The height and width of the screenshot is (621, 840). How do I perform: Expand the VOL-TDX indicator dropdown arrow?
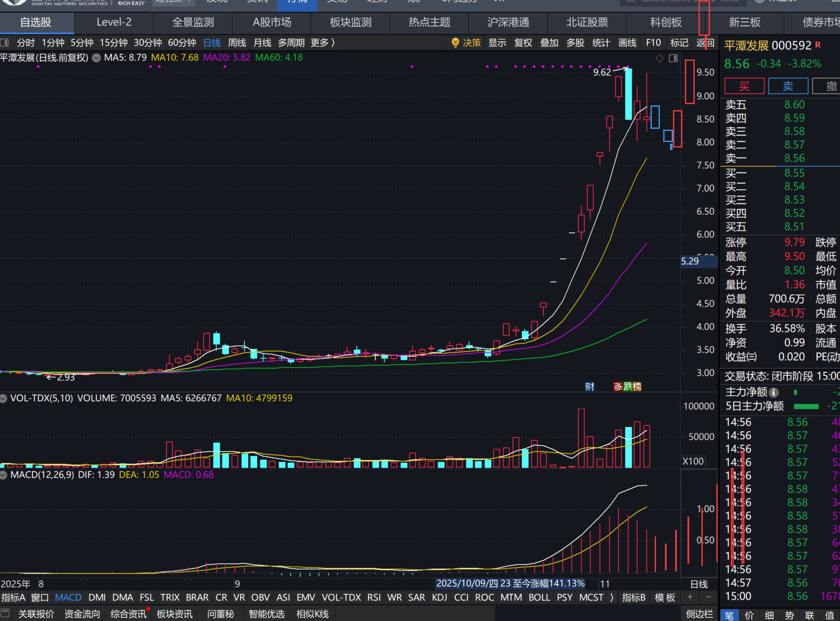point(4,398)
